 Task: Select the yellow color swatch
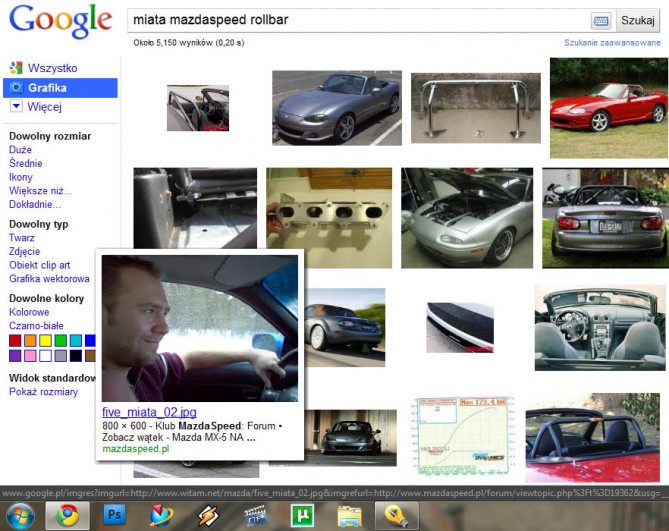point(45,340)
